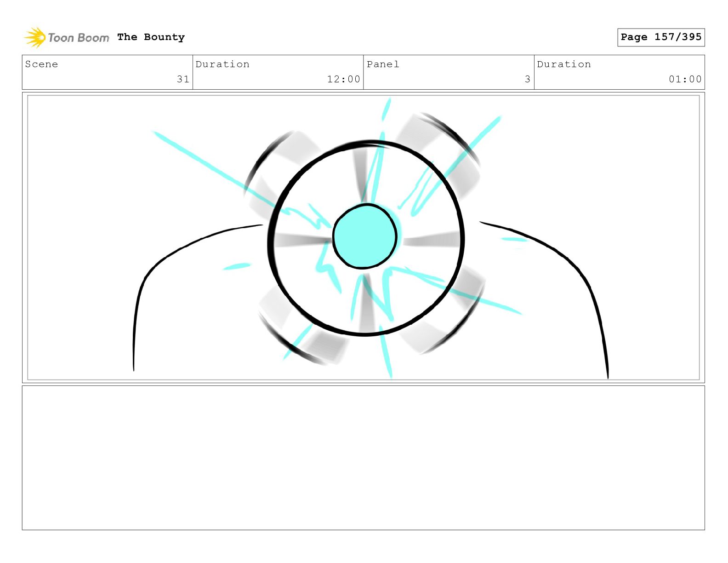
Task: Click the cyan glowing core in the storyboard
Action: point(364,236)
